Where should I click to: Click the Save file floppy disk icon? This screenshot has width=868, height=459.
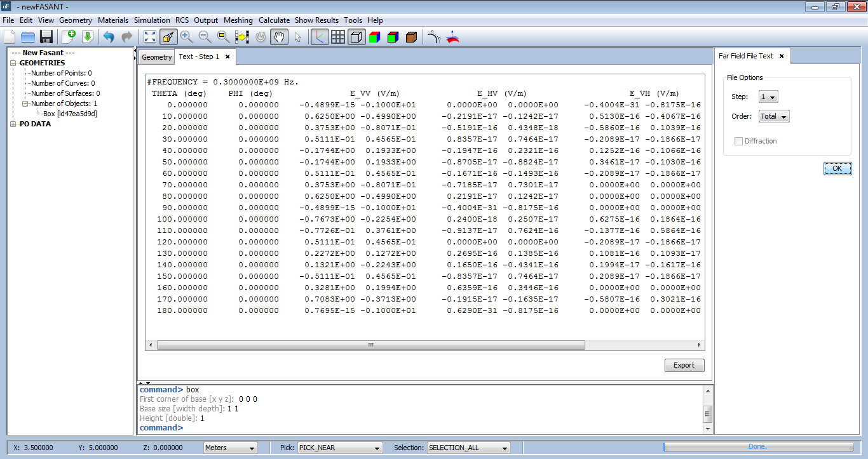pos(46,37)
